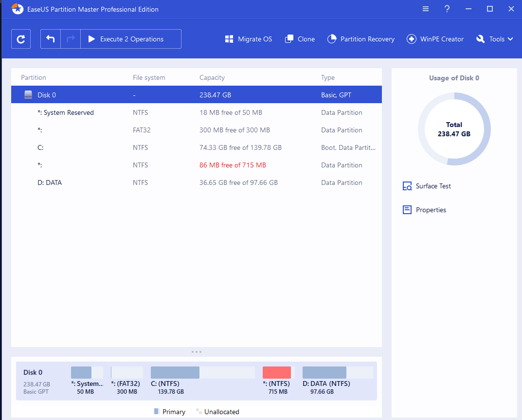This screenshot has width=522, height=420.
Task: Click the Type column header
Action: (x=328, y=77)
